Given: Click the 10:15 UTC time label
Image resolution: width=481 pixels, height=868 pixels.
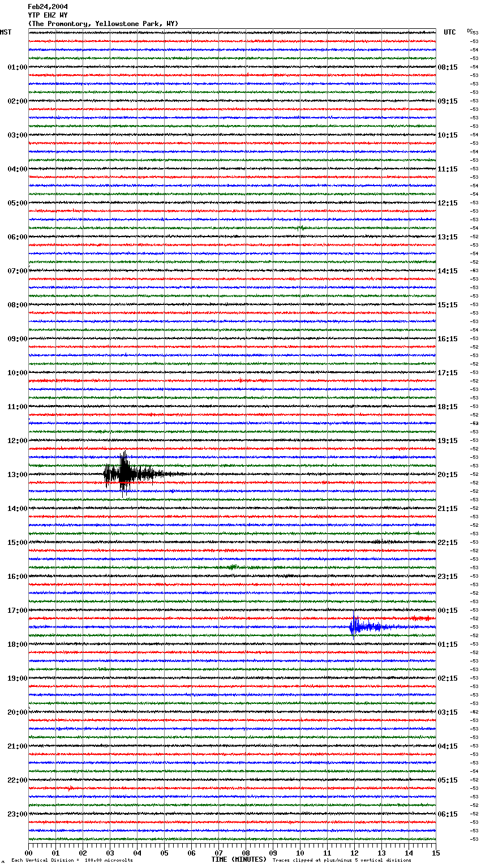Looking at the screenshot, I should tap(448, 135).
